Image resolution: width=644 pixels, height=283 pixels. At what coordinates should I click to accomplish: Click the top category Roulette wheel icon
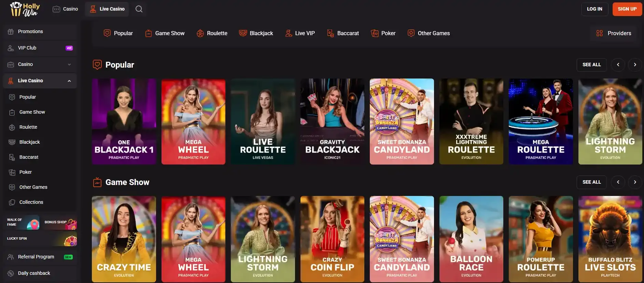200,33
